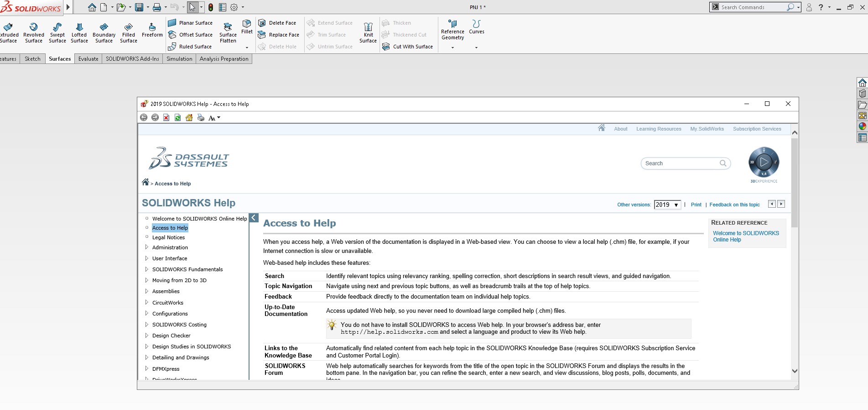The width and height of the screenshot is (868, 410).
Task: Expand the SOLIDWORKS Fundamentals node
Action: pyautogui.click(x=146, y=269)
